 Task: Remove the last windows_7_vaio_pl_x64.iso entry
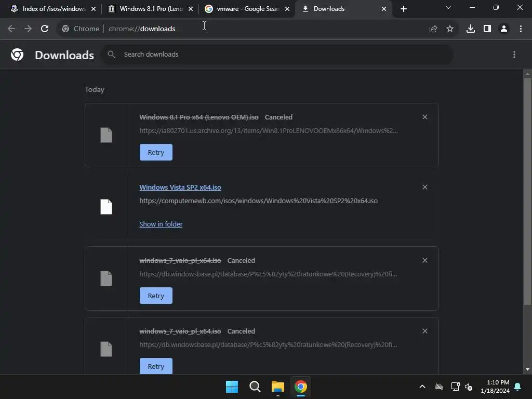tap(425, 331)
